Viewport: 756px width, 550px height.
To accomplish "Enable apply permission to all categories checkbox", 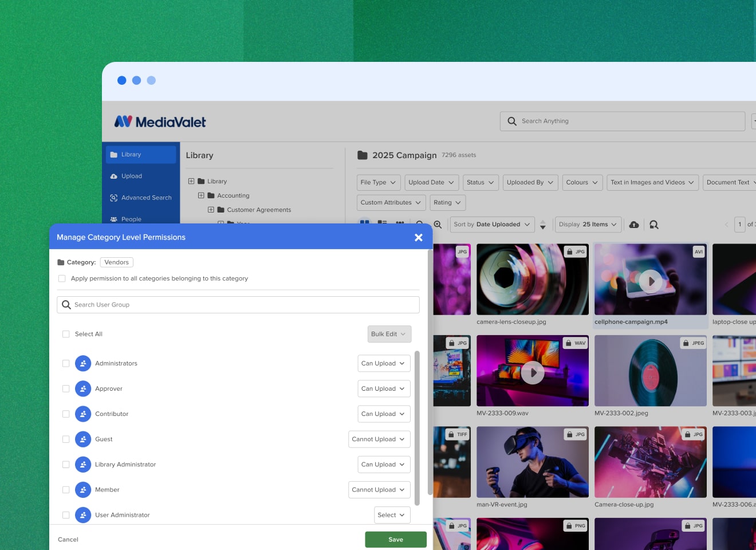I will (x=62, y=278).
